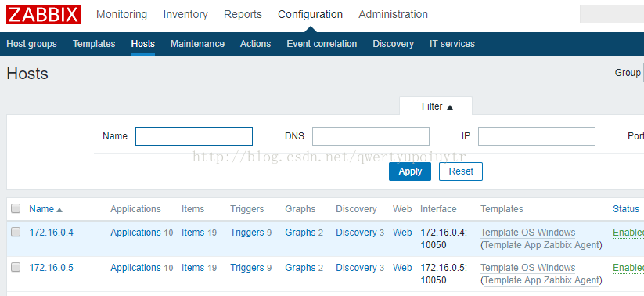Open Discovery rules for 172.16.0.4
Screen dimensions: 644x296
[356, 233]
